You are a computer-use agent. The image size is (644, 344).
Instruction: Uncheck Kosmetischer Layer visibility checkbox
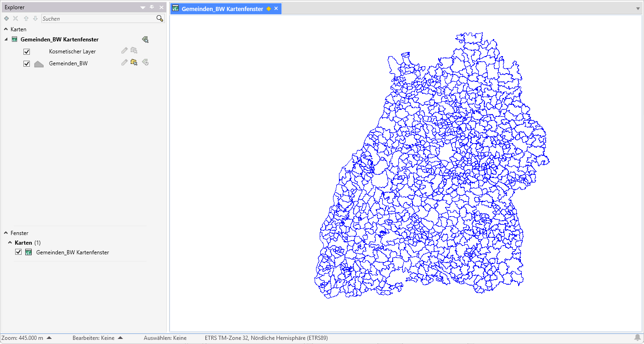[27, 52]
